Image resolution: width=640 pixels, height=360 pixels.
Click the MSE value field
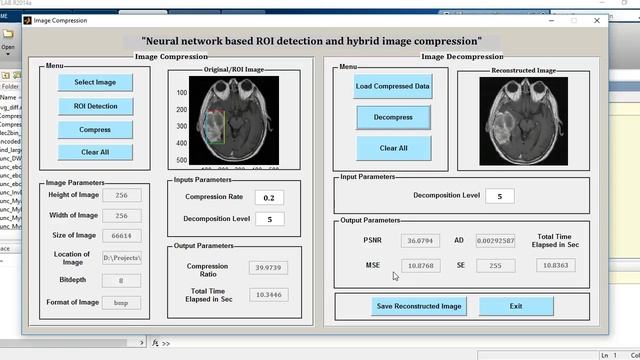[421, 266]
